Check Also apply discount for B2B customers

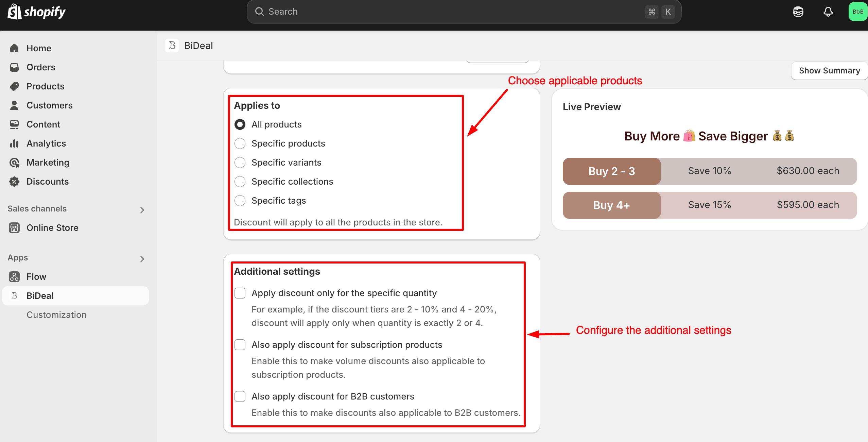240,396
